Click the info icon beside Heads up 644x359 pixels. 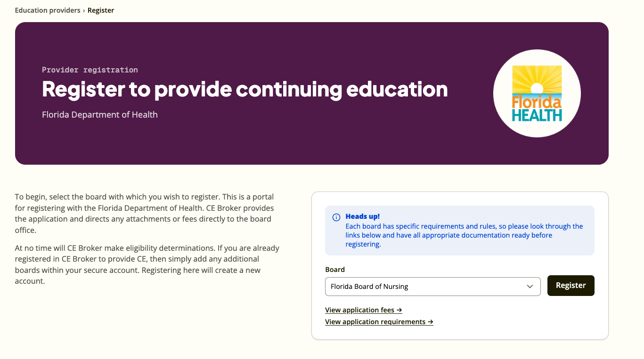point(336,217)
